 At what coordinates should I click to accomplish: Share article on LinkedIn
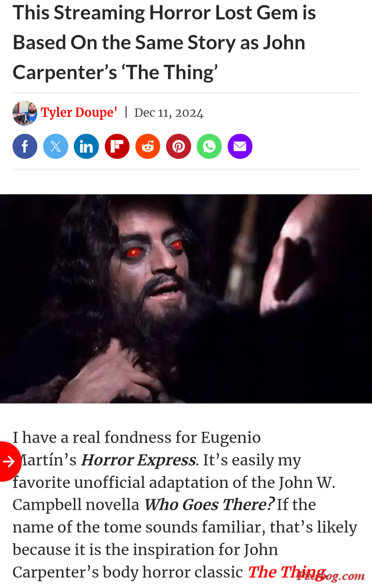coord(86,146)
